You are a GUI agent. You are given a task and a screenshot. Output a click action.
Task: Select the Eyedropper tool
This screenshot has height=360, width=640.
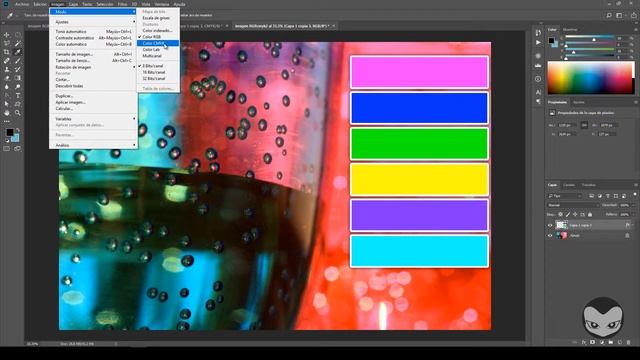pos(18,52)
